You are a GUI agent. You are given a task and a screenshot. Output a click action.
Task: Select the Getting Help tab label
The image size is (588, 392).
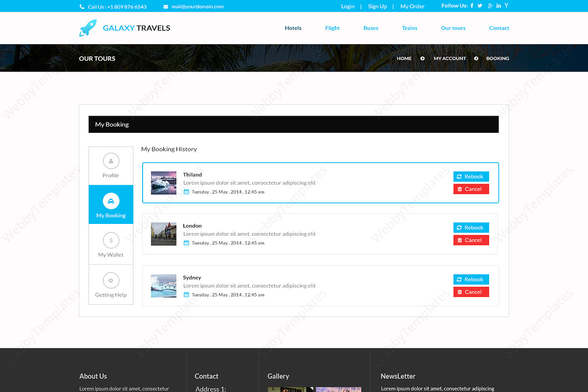[111, 295]
